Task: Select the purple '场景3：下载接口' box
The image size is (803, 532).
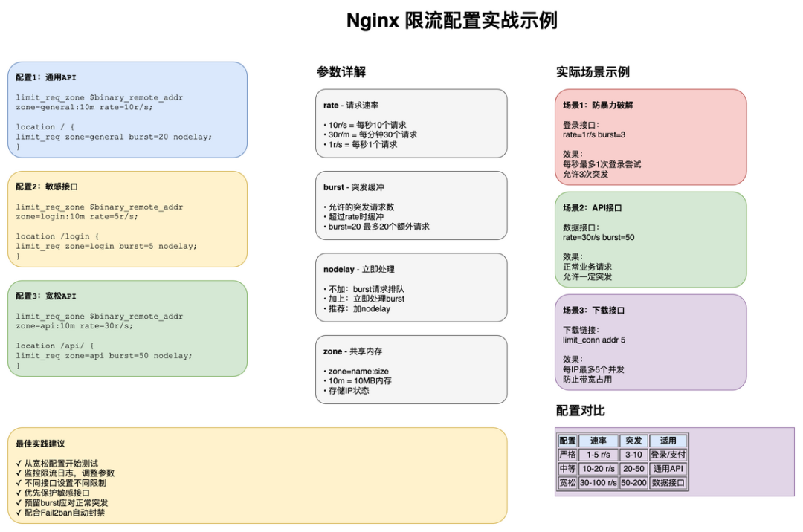Action: click(x=650, y=342)
